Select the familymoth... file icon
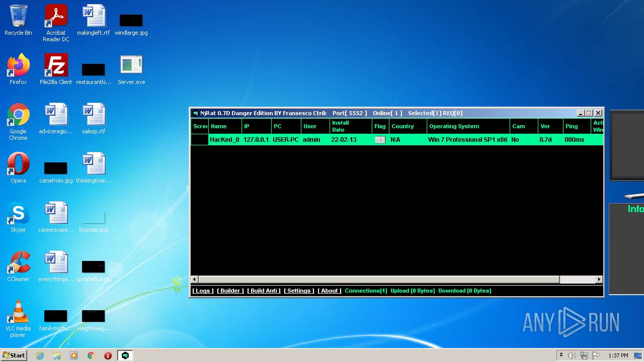Screen dimensions: 644x362 56,320
